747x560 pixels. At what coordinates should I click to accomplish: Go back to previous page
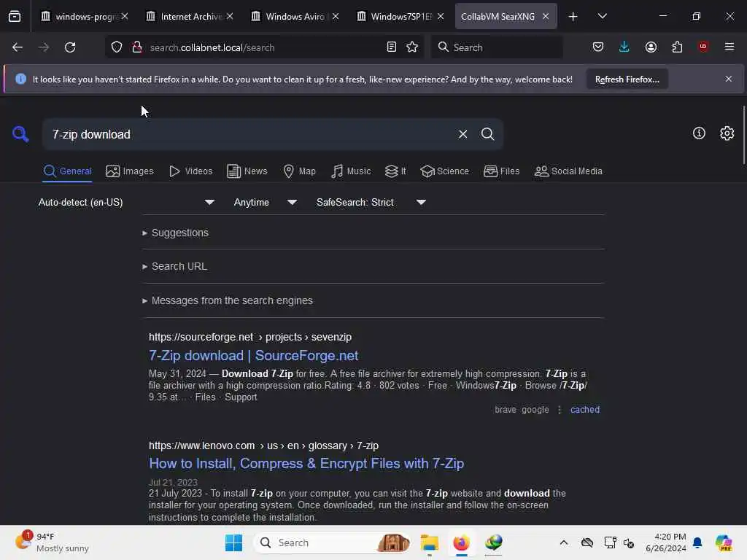click(18, 47)
